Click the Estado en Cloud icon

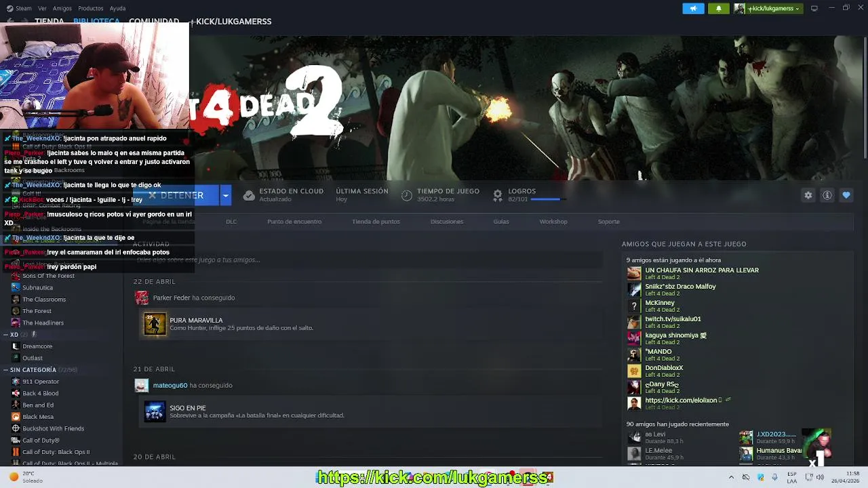(x=249, y=195)
